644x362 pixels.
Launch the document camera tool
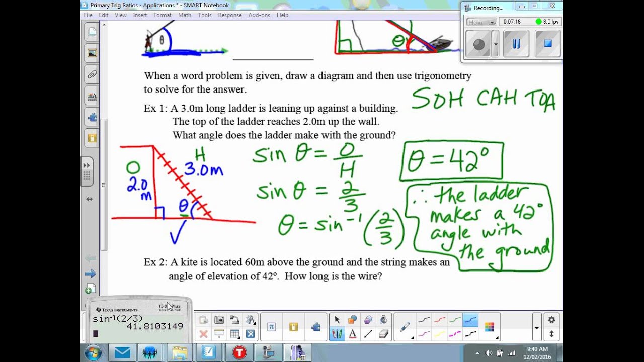234,320
